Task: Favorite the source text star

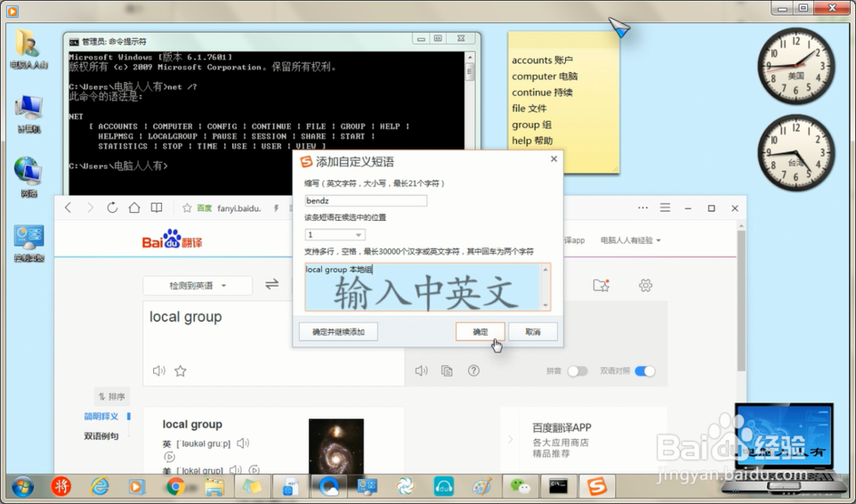Action: point(180,371)
